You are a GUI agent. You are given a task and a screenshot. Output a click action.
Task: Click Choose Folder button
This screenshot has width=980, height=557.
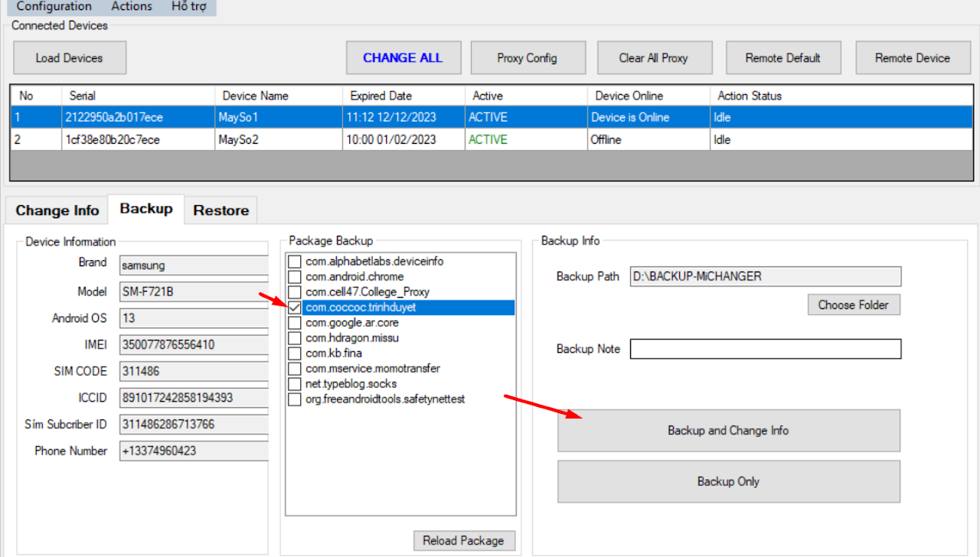pos(854,305)
